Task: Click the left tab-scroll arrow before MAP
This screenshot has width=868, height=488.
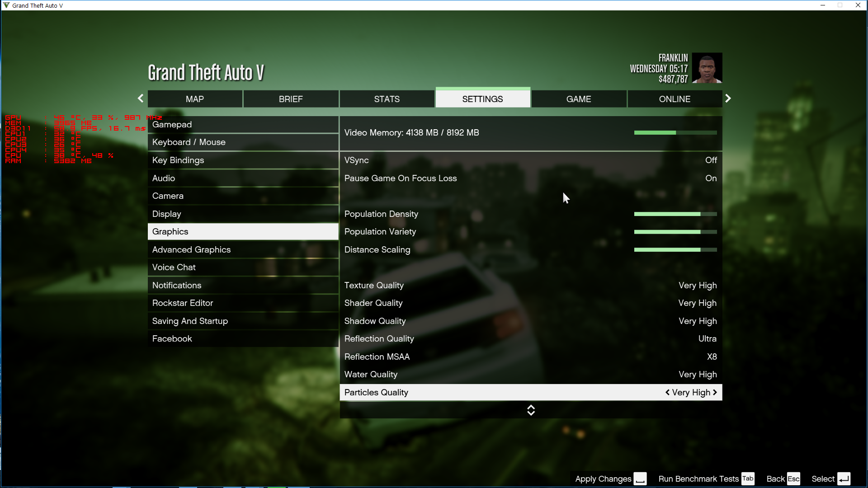Action: 141,99
